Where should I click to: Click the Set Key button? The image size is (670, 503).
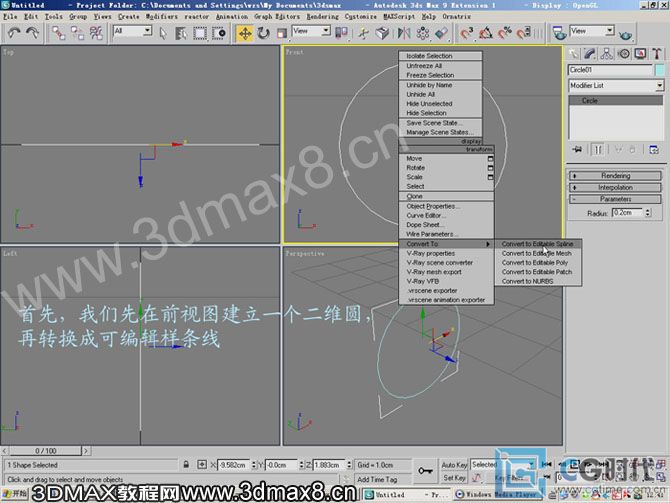tap(454, 478)
